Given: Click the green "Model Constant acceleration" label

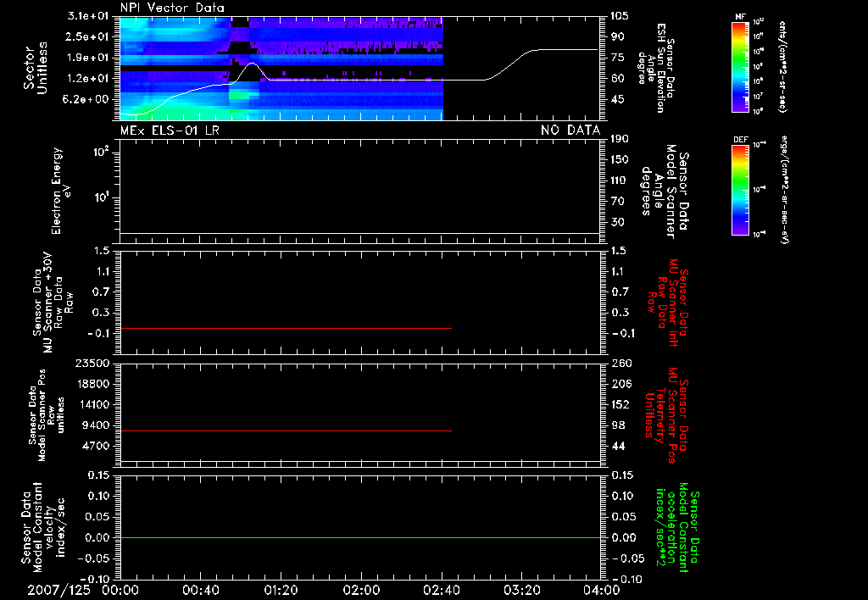Looking at the screenshot, I should [x=677, y=529].
